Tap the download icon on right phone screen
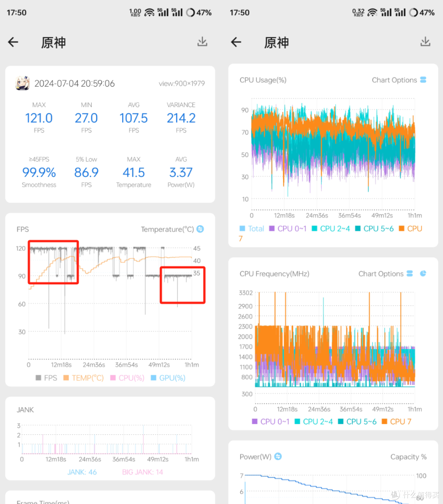This screenshot has height=504, width=443. point(425,42)
